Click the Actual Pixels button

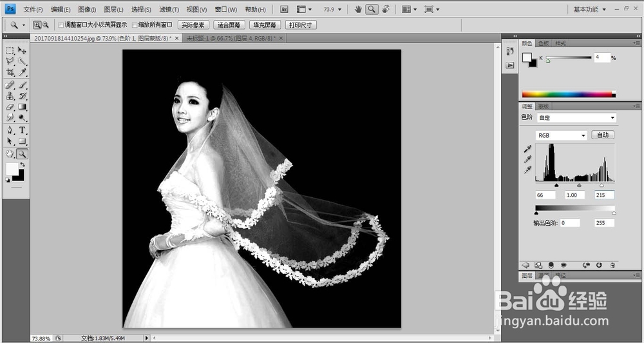point(193,25)
